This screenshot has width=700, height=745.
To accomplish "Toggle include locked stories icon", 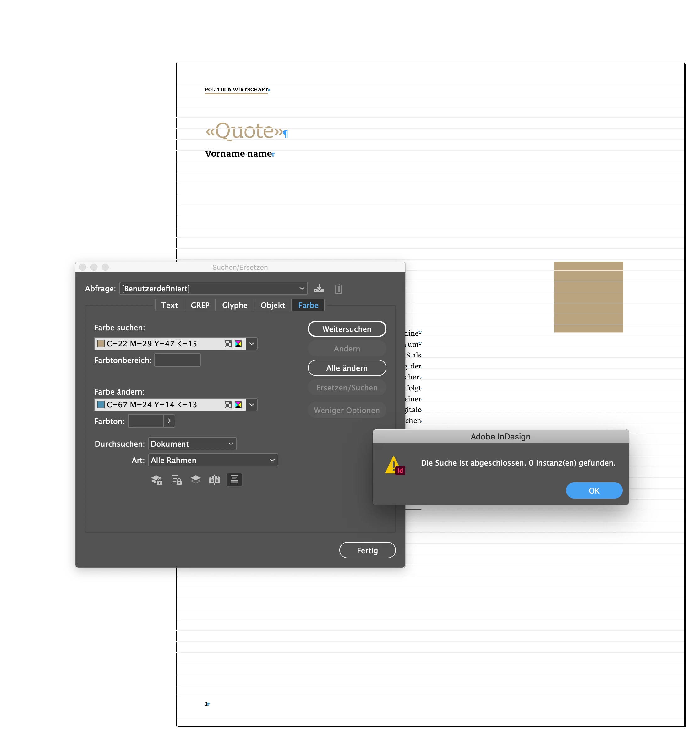I will 176,480.
